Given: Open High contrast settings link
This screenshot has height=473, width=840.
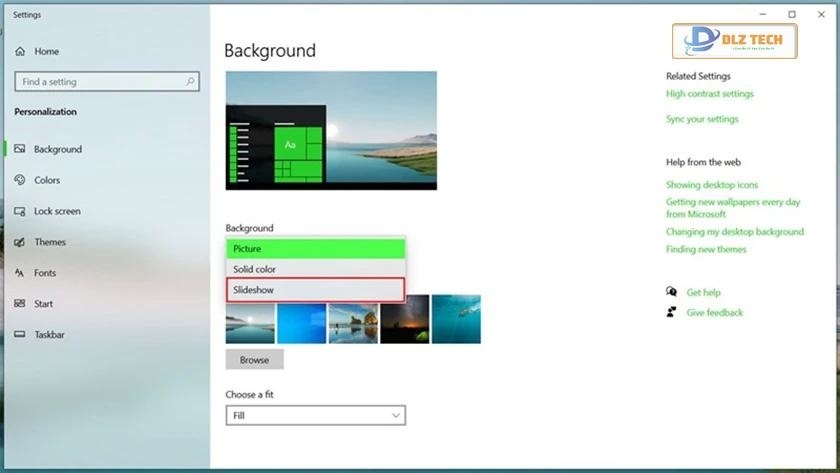Looking at the screenshot, I should click(x=709, y=94).
